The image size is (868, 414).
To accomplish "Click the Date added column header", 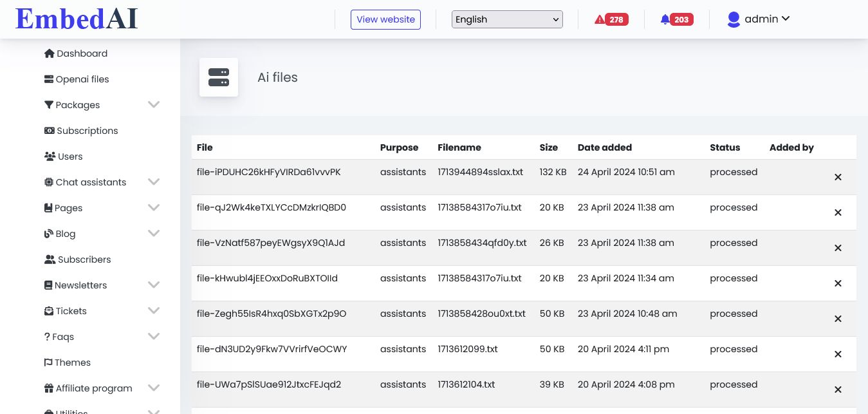I will [605, 147].
